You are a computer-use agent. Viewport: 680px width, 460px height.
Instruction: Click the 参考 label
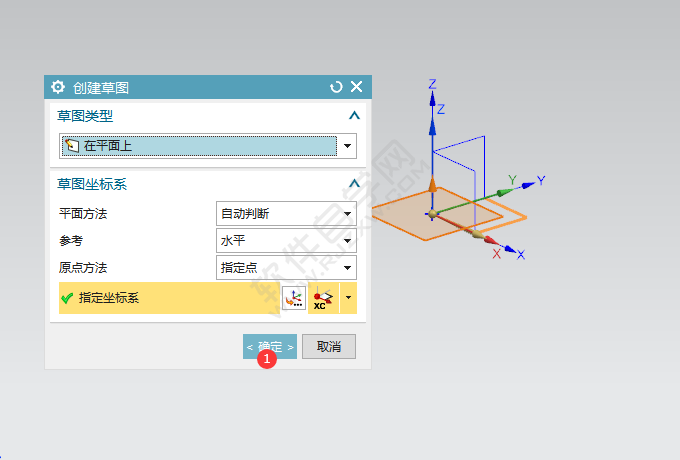point(71,241)
